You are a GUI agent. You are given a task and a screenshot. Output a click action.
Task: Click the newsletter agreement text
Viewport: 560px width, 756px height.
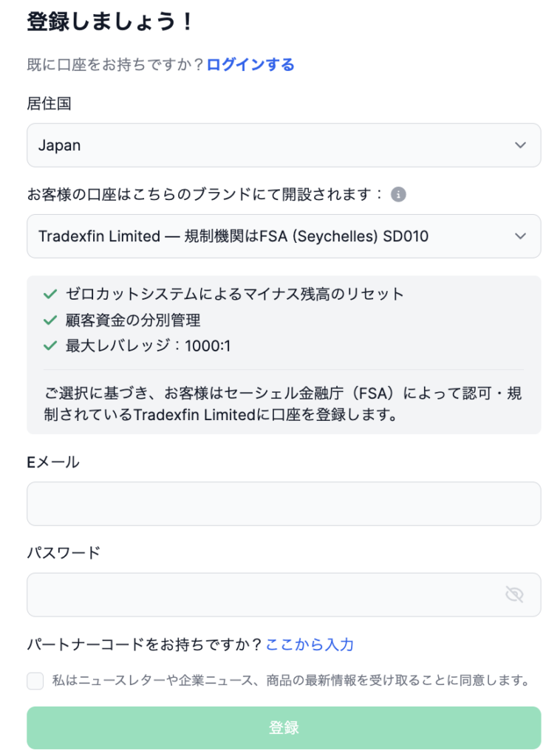point(291,681)
